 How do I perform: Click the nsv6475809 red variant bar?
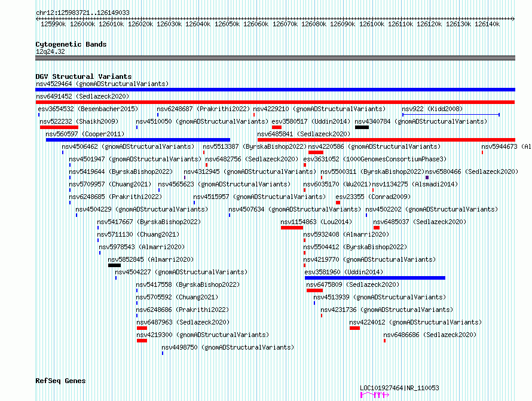(314, 290)
